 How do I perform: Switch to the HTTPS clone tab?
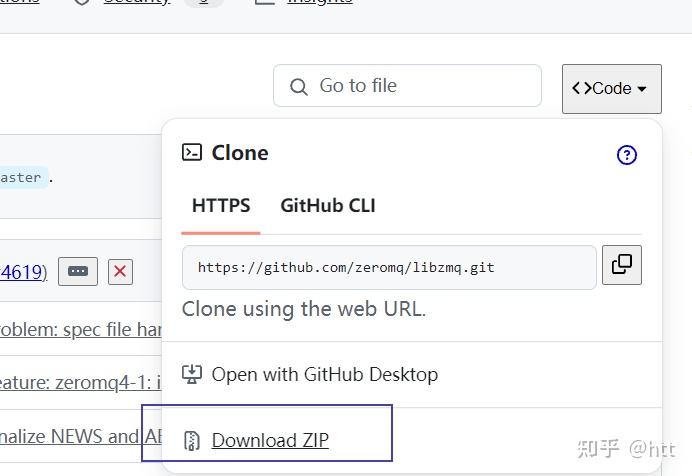tap(221, 206)
